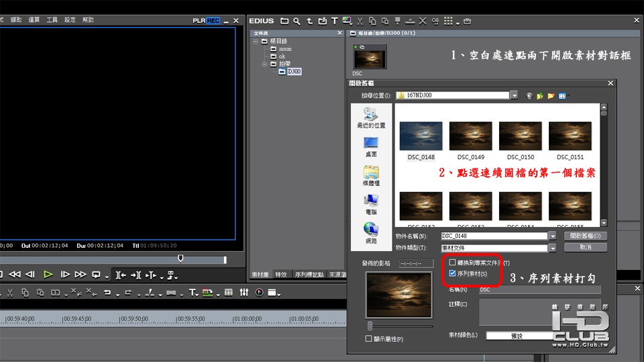Expand the 搜尋位置 folder dropdown
This screenshot has width=644, height=362.
tap(514, 95)
